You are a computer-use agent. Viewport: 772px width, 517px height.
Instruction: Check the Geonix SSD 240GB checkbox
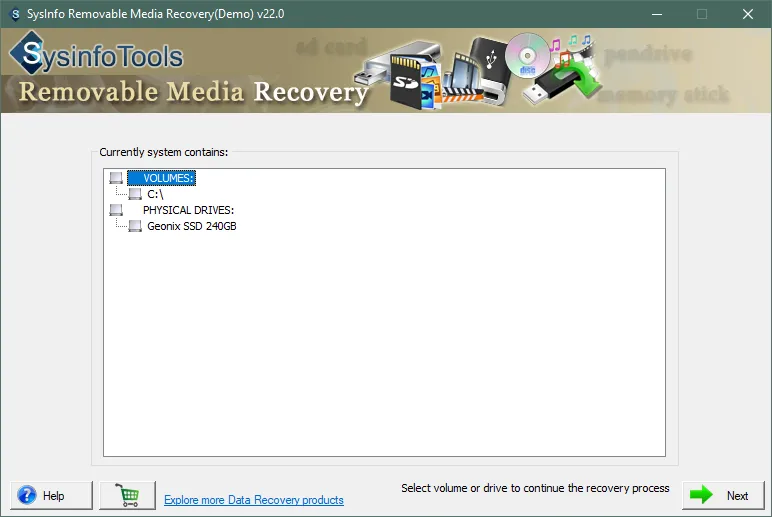tap(135, 226)
